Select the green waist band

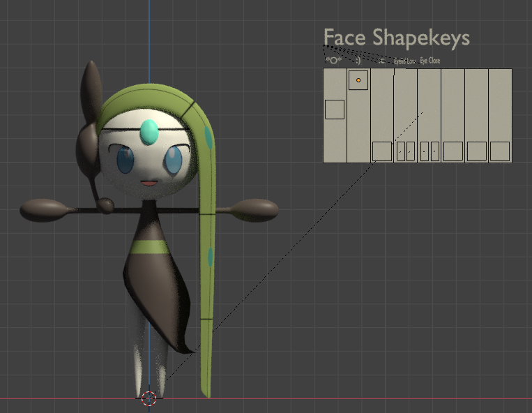[x=150, y=248]
